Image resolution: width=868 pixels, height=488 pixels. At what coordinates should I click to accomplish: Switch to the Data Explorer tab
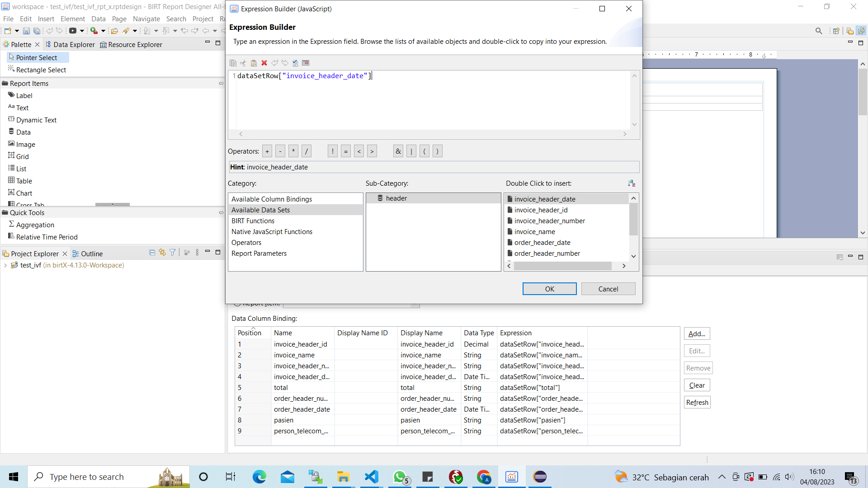tap(70, 44)
